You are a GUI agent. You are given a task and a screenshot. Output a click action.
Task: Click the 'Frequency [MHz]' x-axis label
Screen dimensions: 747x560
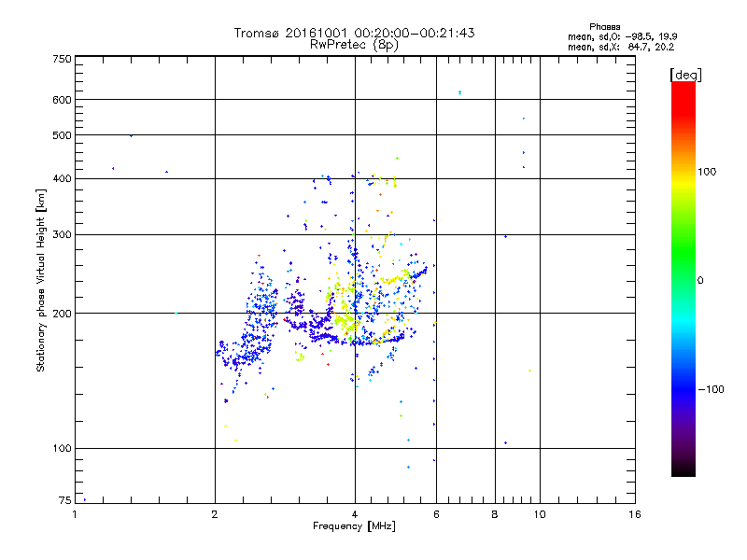coord(354,526)
